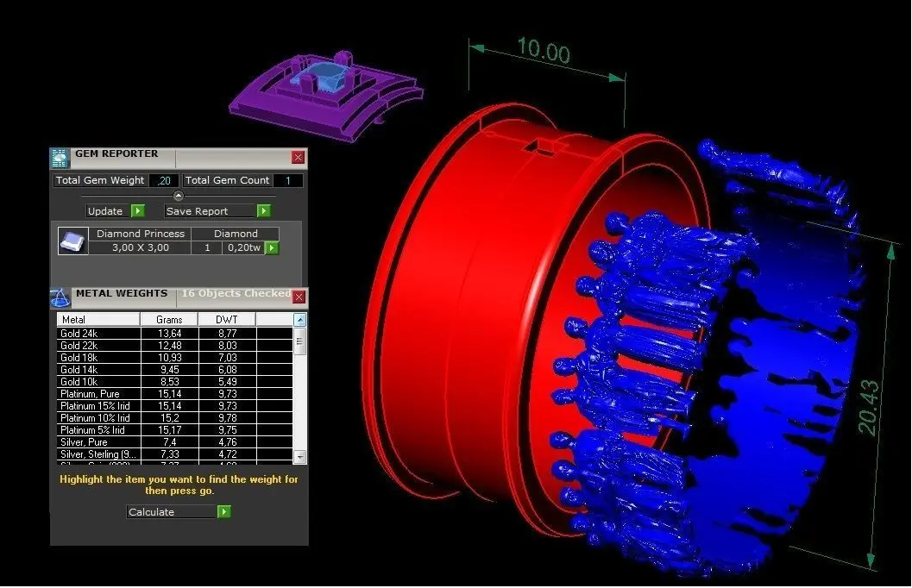Image resolution: width=912 pixels, height=588 pixels.
Task: Click the metal list scroll-up arrow
Action: 299,320
